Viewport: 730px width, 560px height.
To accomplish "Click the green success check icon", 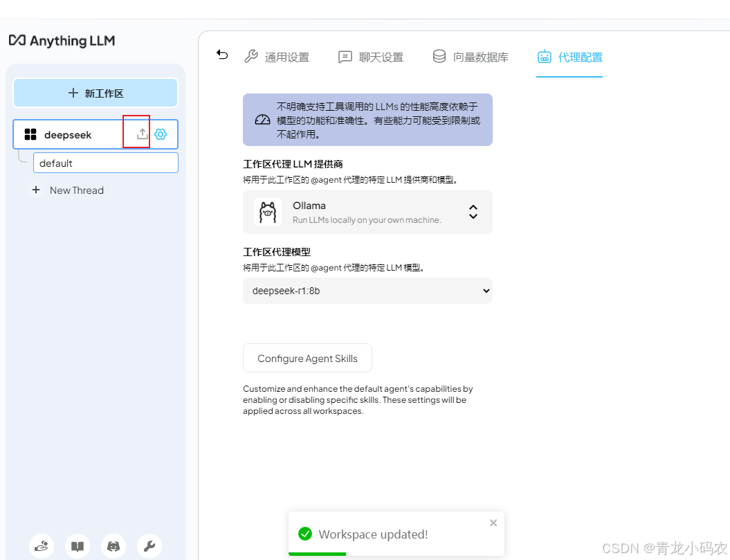I will pos(305,534).
